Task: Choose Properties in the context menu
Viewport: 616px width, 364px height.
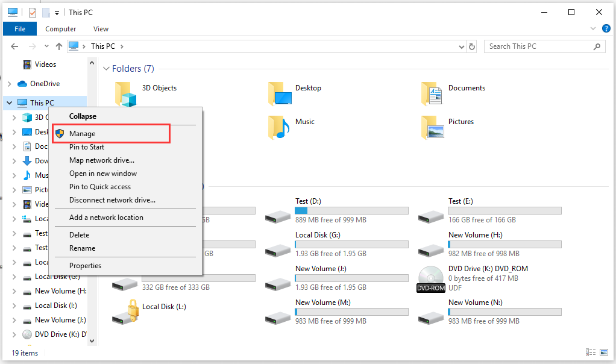Action: [85, 266]
